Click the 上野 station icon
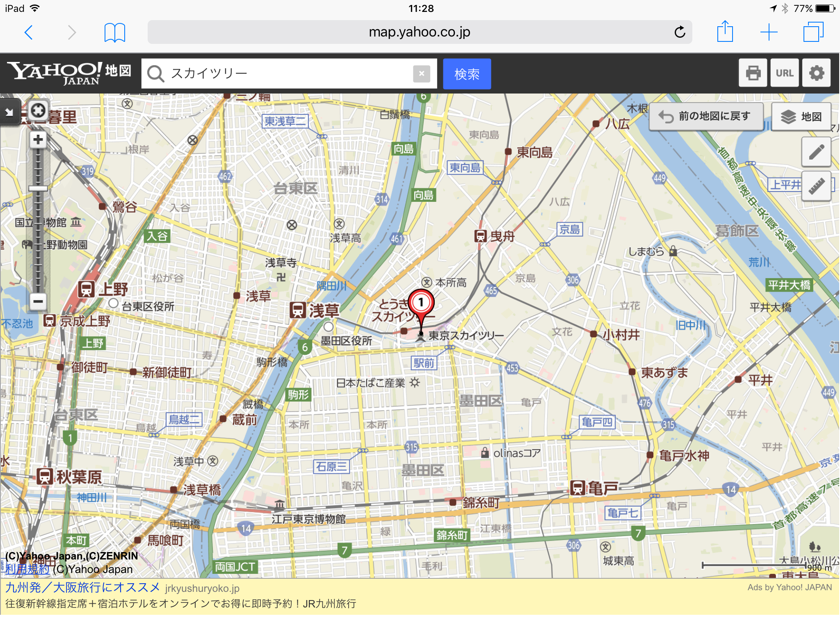This screenshot has width=840, height=630. tap(87, 289)
